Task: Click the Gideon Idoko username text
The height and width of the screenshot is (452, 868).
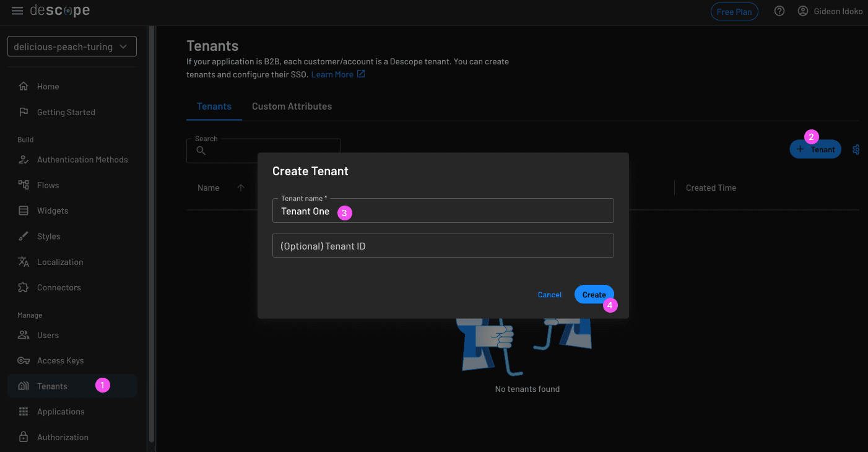Action: click(838, 11)
